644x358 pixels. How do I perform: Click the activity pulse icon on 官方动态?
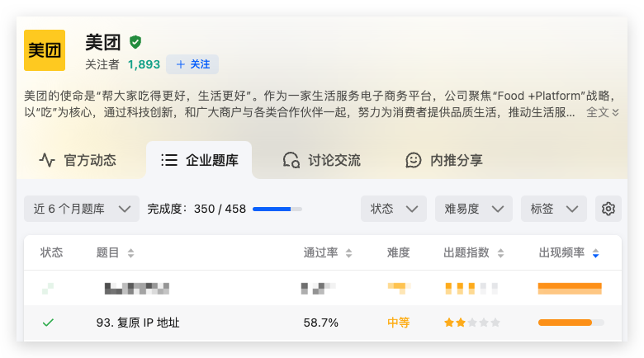[47, 160]
